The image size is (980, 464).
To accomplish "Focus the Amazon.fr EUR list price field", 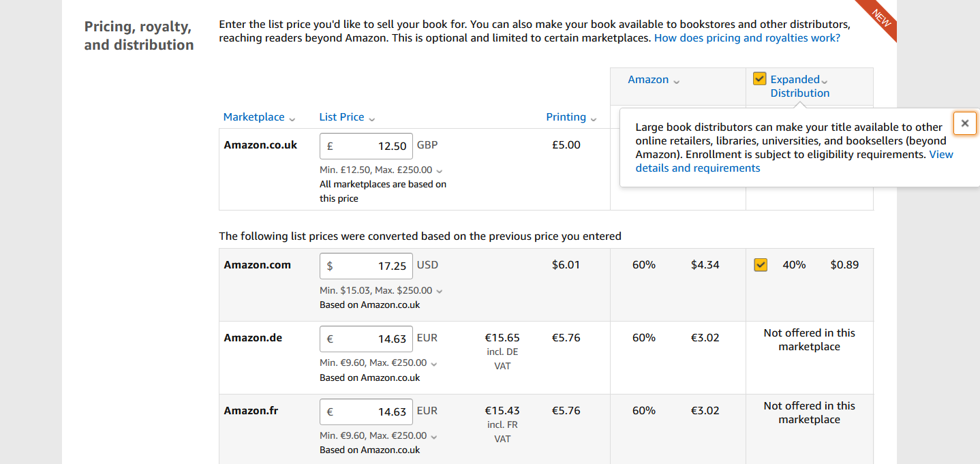I will point(366,412).
